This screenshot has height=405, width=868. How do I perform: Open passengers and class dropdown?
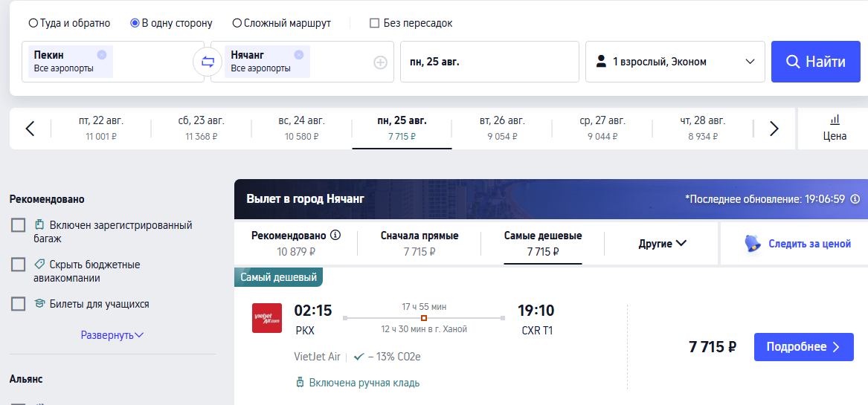pos(675,62)
